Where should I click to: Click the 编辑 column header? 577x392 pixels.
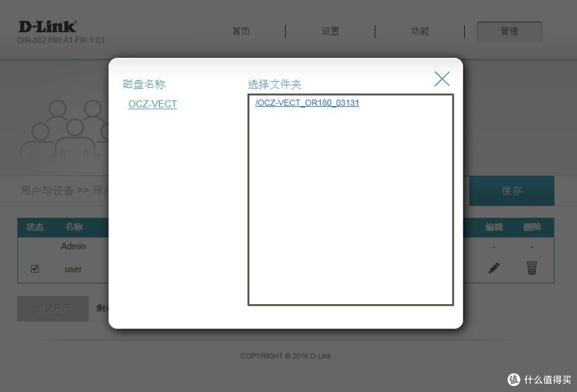pos(494,227)
